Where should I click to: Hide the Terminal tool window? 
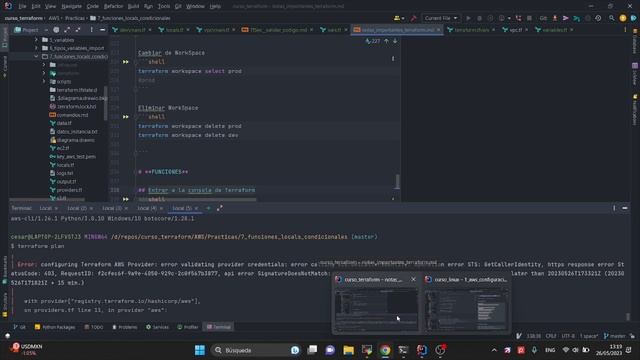[625, 208]
